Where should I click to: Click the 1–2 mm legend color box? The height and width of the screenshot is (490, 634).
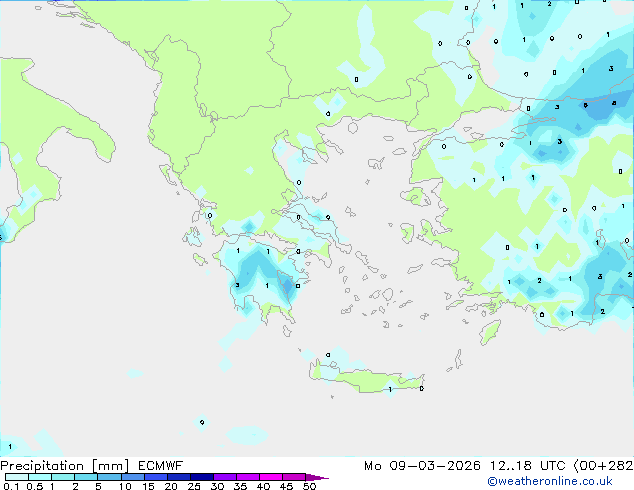tap(63, 477)
